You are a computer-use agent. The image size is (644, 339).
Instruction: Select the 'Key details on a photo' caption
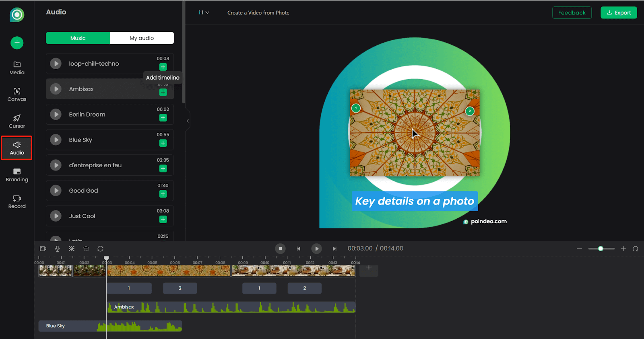coord(415,201)
